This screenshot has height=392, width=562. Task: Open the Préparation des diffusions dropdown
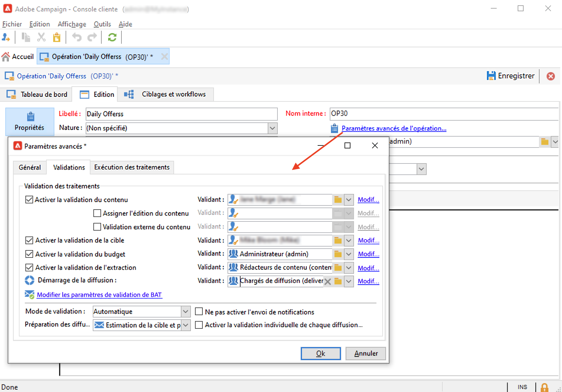(x=186, y=325)
